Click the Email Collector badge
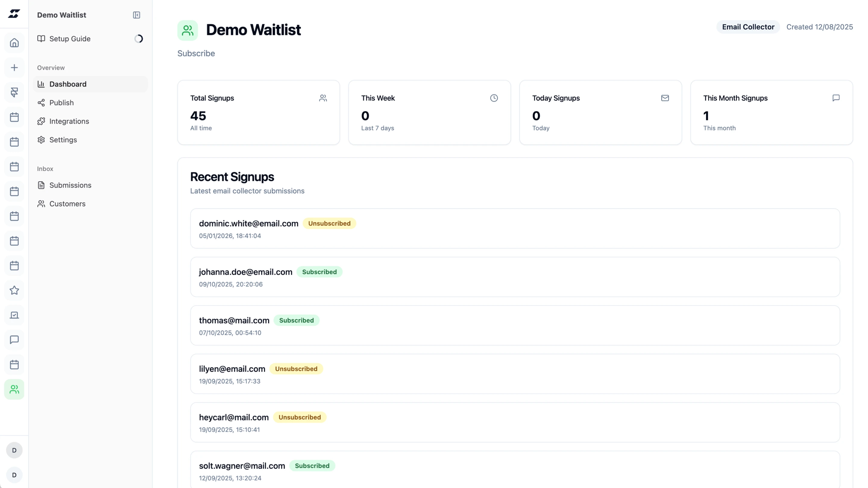 click(748, 27)
